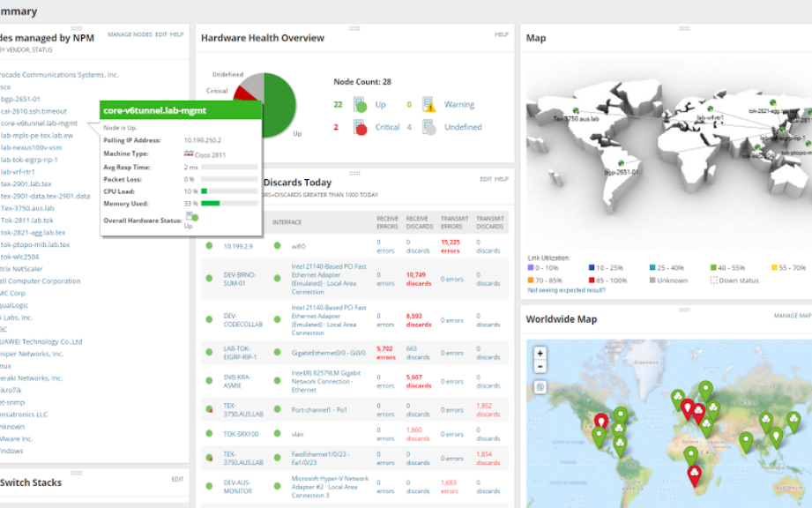Click the Warning status icon

(x=428, y=105)
